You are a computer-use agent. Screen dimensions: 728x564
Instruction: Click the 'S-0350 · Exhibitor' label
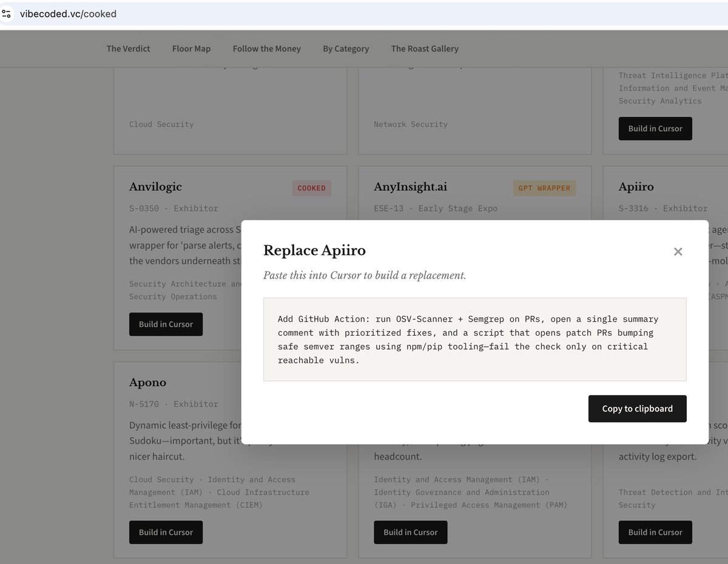click(174, 208)
